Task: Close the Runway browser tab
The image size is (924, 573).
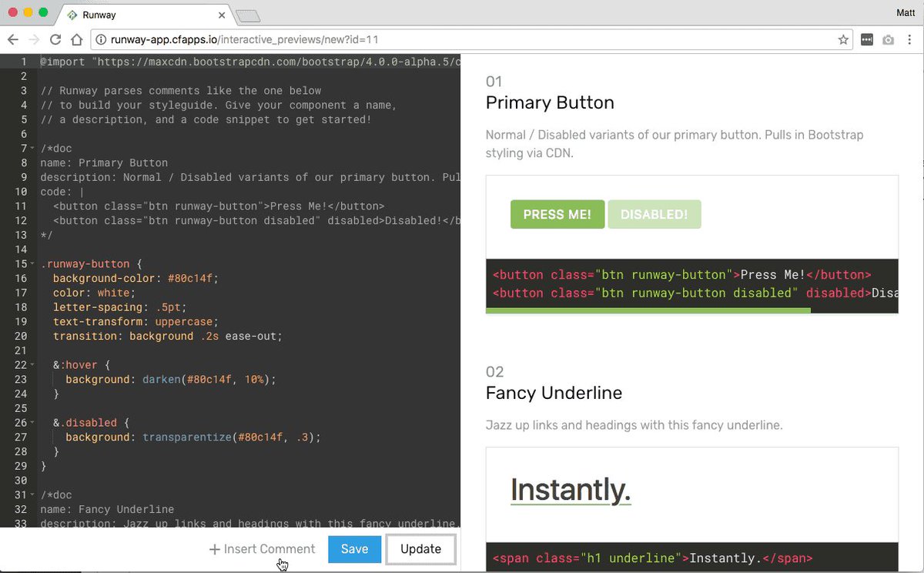Action: (222, 15)
